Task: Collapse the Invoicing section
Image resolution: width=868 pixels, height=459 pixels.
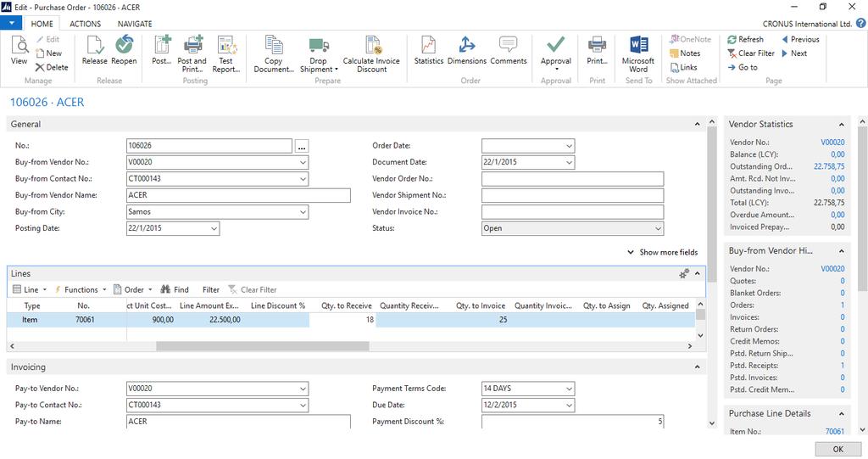Action: pyautogui.click(x=697, y=367)
